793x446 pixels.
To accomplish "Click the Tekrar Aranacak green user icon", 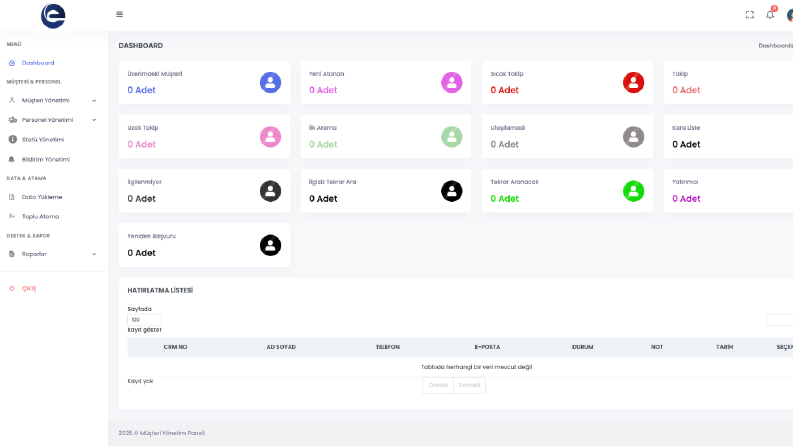I will pyautogui.click(x=633, y=191).
